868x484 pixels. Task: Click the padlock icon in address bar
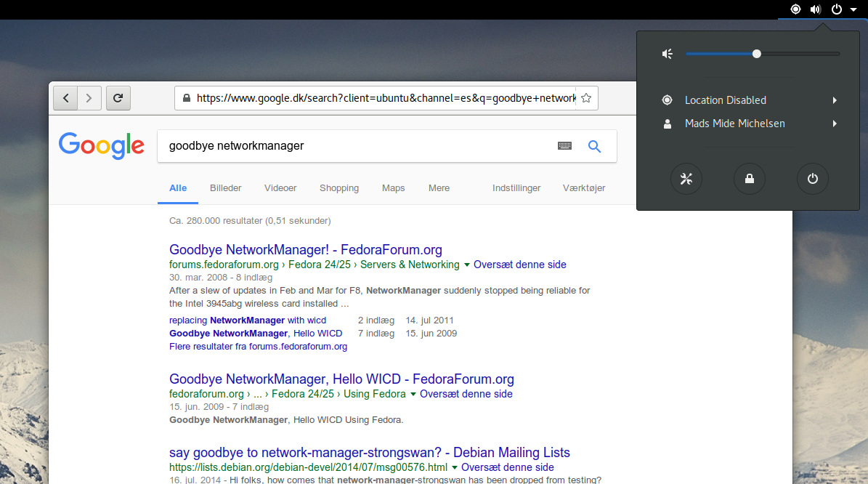pos(187,98)
